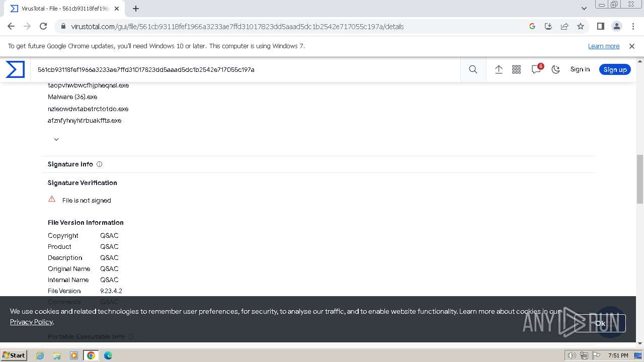This screenshot has width=644, height=362.
Task: Toggle dark mode moon icon
Action: tap(556, 69)
